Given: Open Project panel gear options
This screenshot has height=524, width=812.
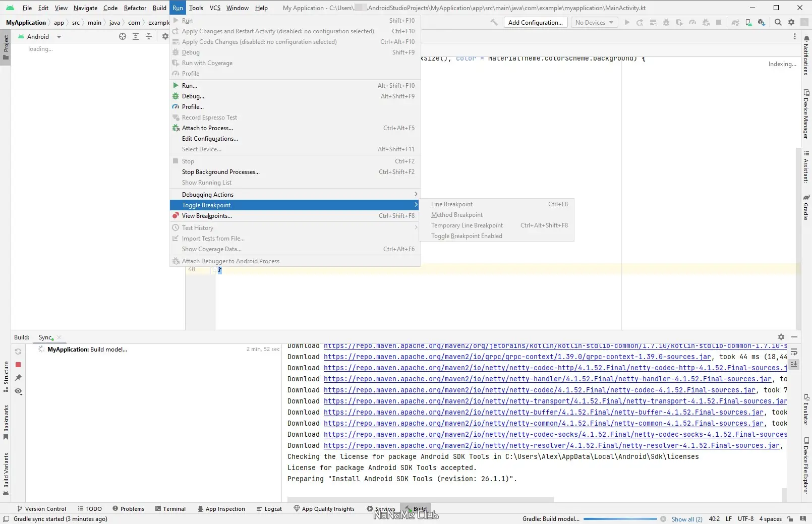Looking at the screenshot, I should pos(165,36).
